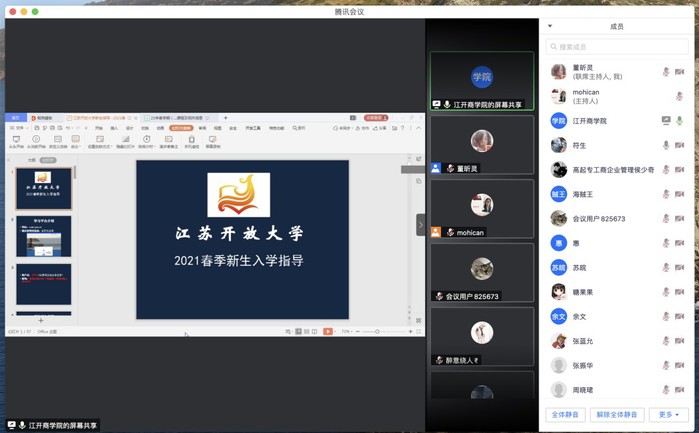The width and height of the screenshot is (699, 433).
Task: Open slide 2 thumbnail in WPS panel
Action: (x=44, y=236)
